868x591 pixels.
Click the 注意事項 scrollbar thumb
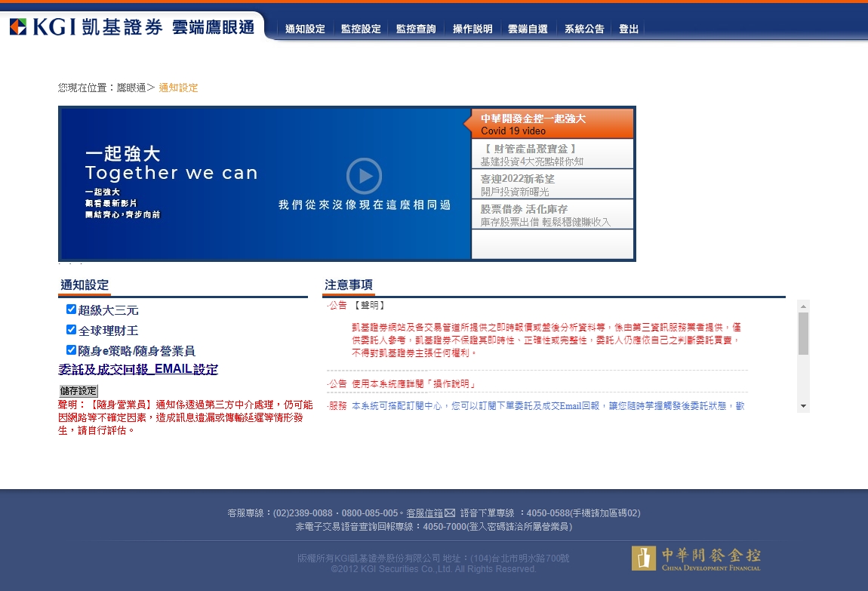pyautogui.click(x=803, y=334)
